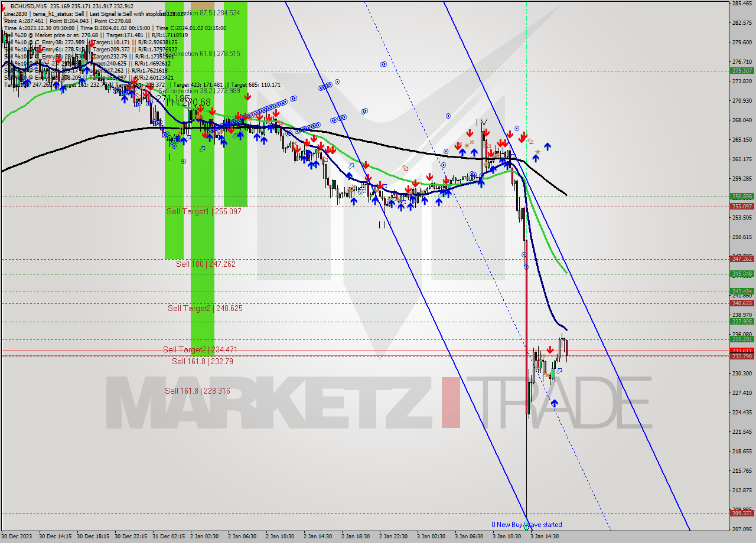Click the 279.600 price axis value
756x543 pixels.
[742, 42]
